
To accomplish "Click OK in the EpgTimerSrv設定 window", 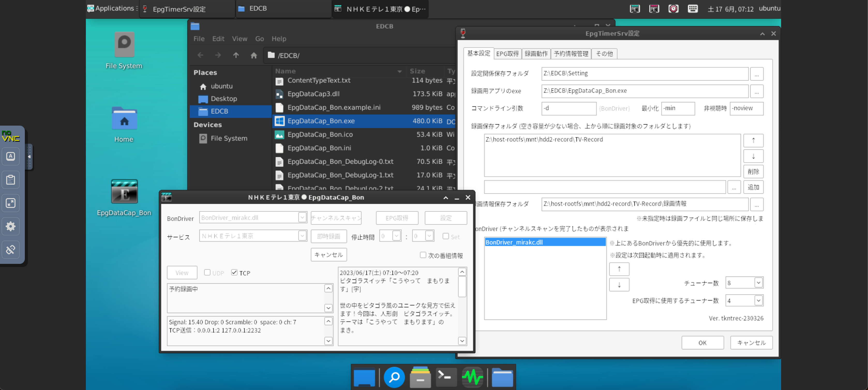I will 702,342.
